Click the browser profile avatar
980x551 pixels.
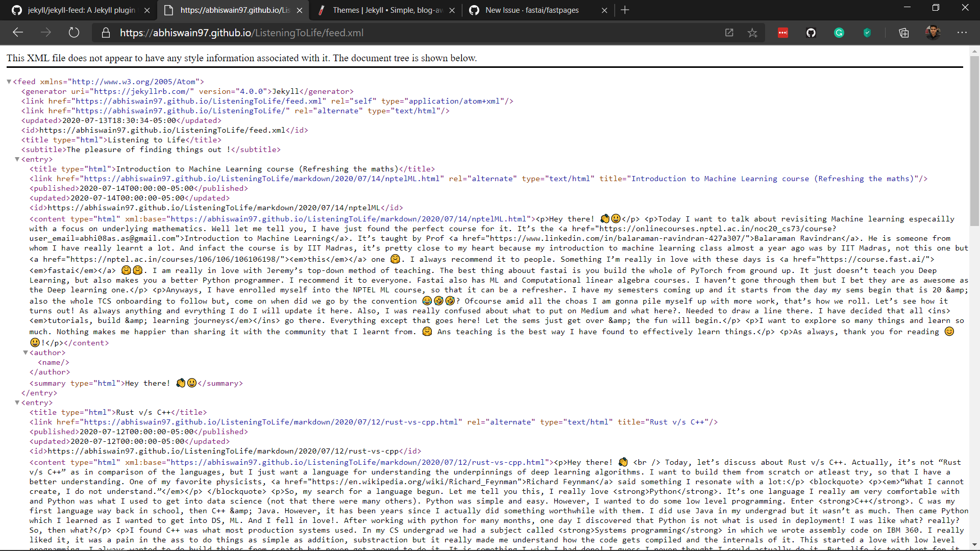click(933, 32)
